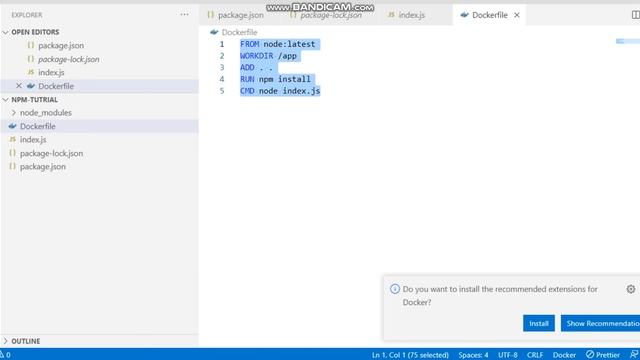The height and width of the screenshot is (360, 640).
Task: Click Show Recommendations button
Action: coord(600,323)
